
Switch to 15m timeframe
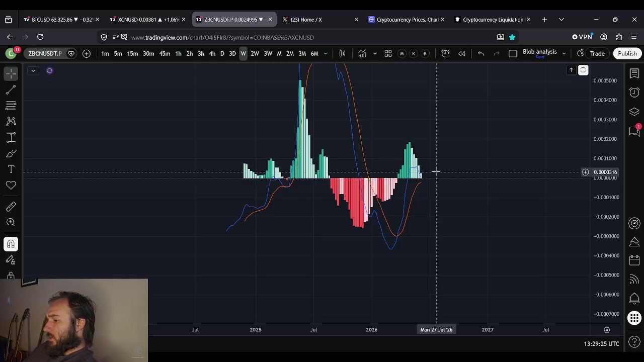click(x=132, y=53)
